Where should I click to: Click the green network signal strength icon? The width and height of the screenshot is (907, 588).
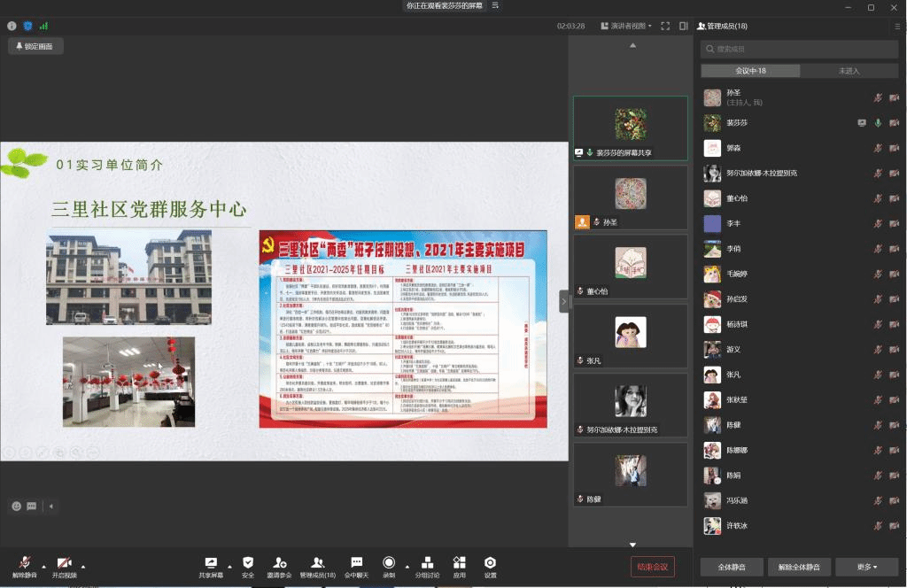click(x=43, y=26)
